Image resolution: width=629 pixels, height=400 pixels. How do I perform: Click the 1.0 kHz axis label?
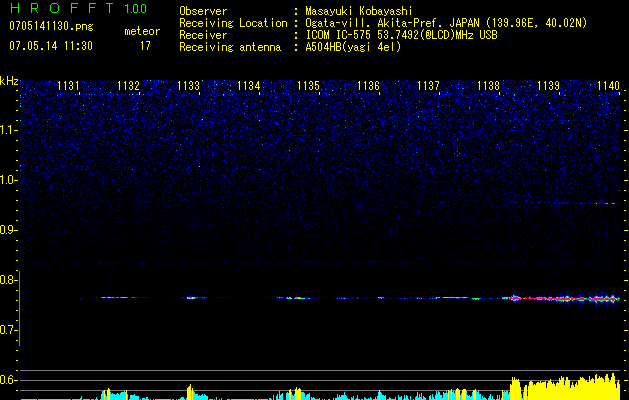[x=7, y=180]
